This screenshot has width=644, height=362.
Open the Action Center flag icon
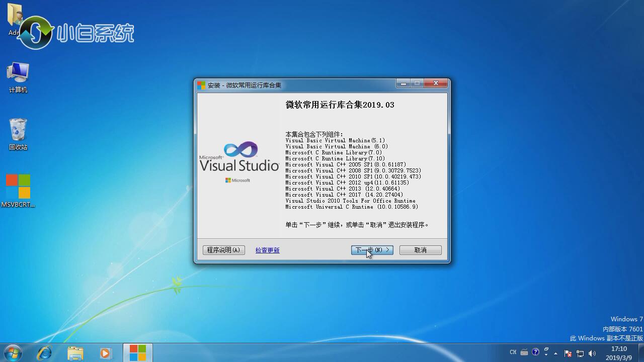click(x=568, y=353)
